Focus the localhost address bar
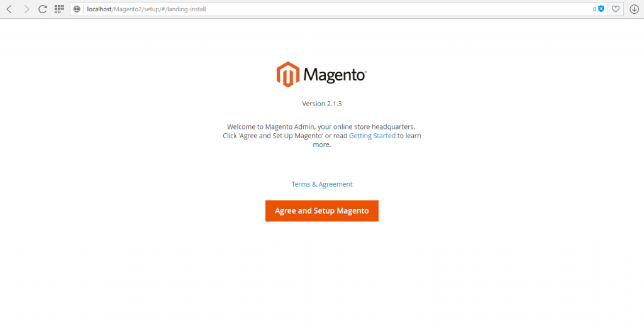The height and width of the screenshot is (328, 644). [338, 9]
